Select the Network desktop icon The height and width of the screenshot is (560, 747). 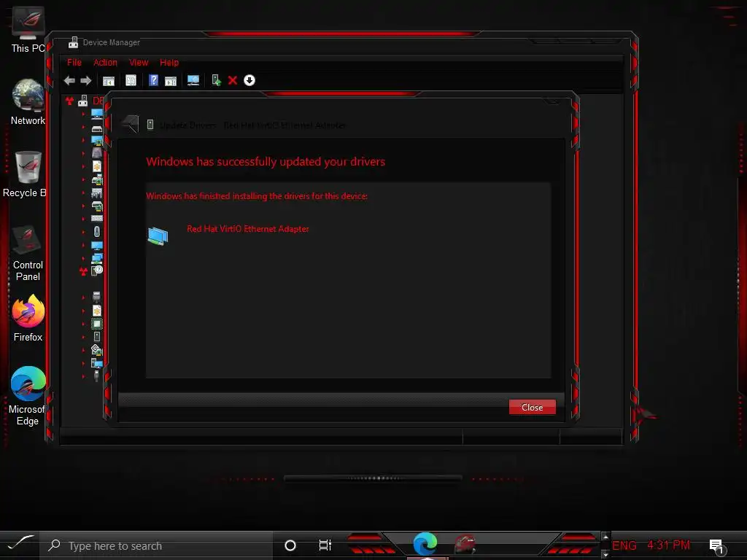(x=28, y=102)
